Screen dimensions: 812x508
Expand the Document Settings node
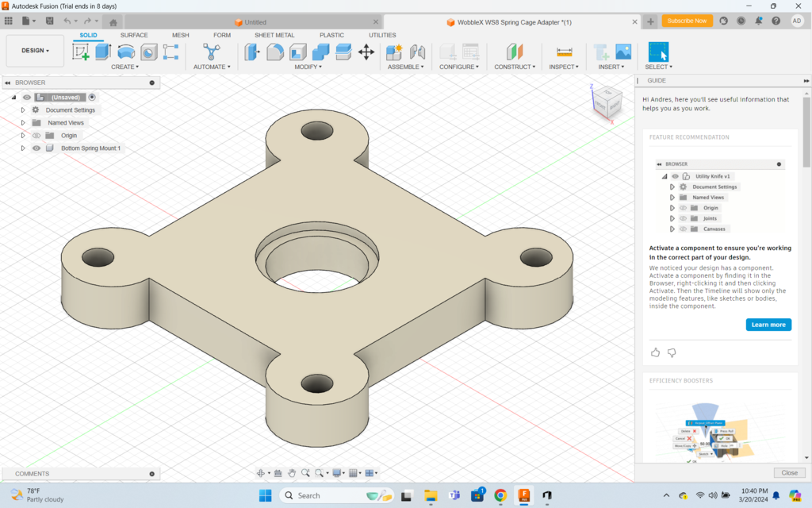click(23, 110)
